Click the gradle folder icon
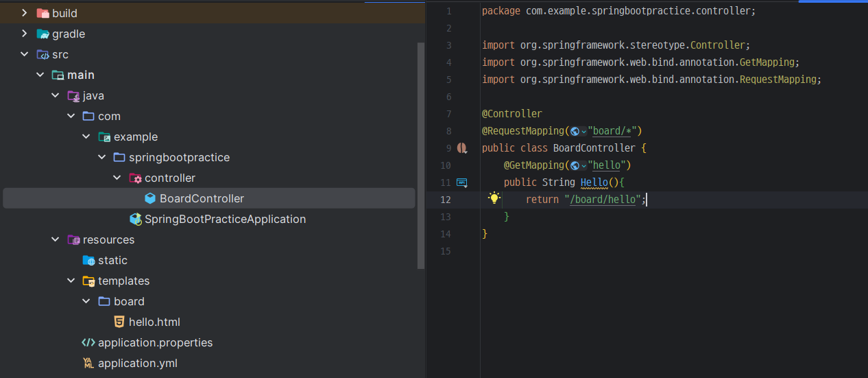The image size is (868, 378). pyautogui.click(x=43, y=34)
